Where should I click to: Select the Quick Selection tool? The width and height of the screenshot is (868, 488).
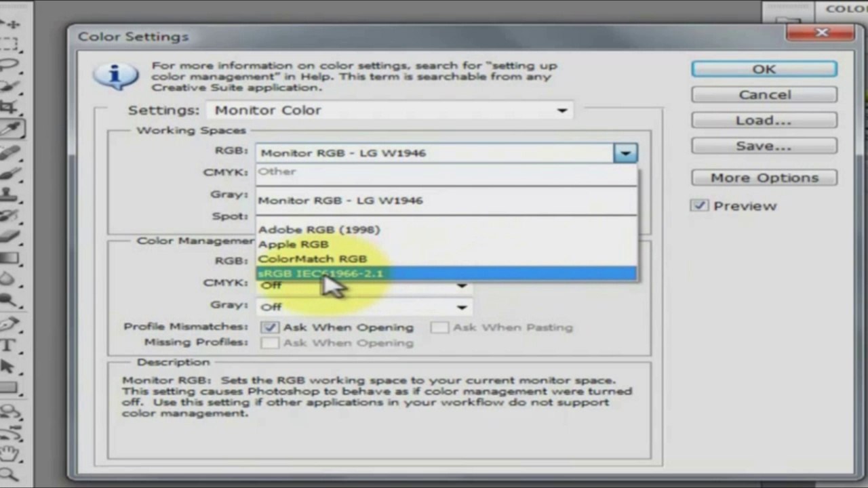tap(9, 86)
